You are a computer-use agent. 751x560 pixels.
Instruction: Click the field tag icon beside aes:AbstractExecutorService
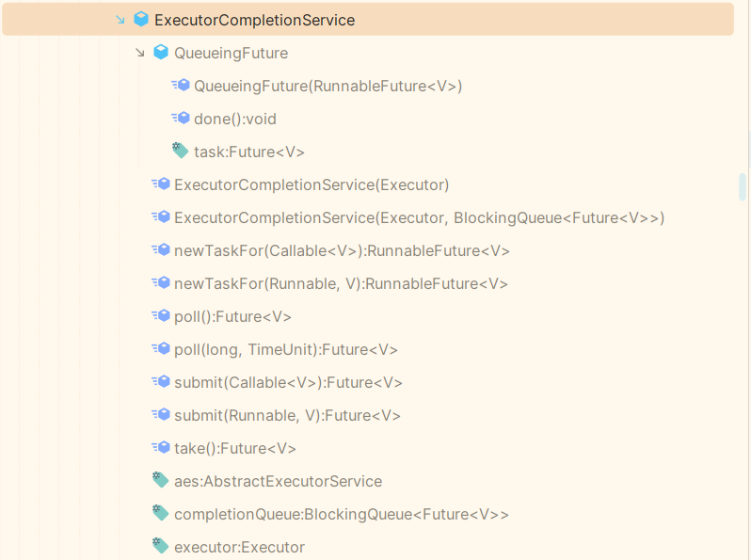(x=161, y=481)
